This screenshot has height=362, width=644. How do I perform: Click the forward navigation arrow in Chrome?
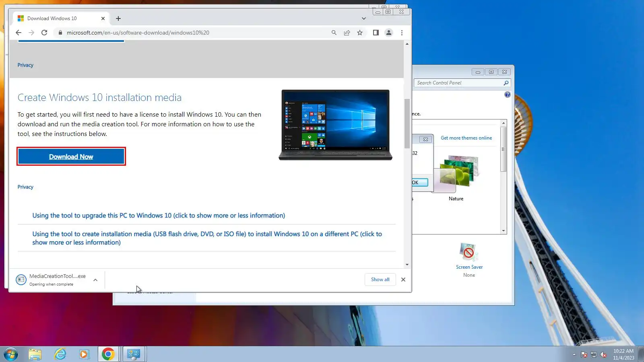(31, 33)
